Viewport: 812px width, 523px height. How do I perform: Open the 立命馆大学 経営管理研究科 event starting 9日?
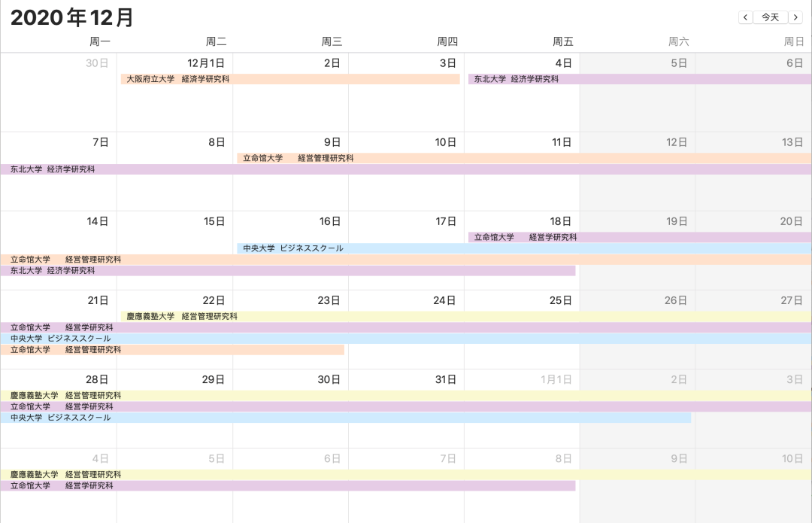pyautogui.click(x=524, y=158)
